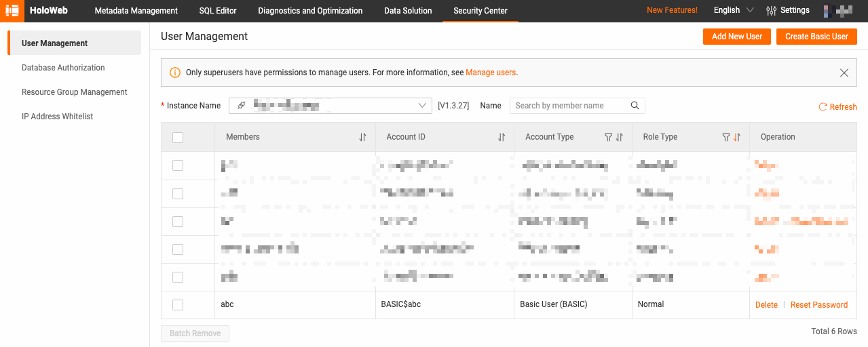Open the SQL Editor tab
The height and width of the screenshot is (347, 868).
click(218, 11)
